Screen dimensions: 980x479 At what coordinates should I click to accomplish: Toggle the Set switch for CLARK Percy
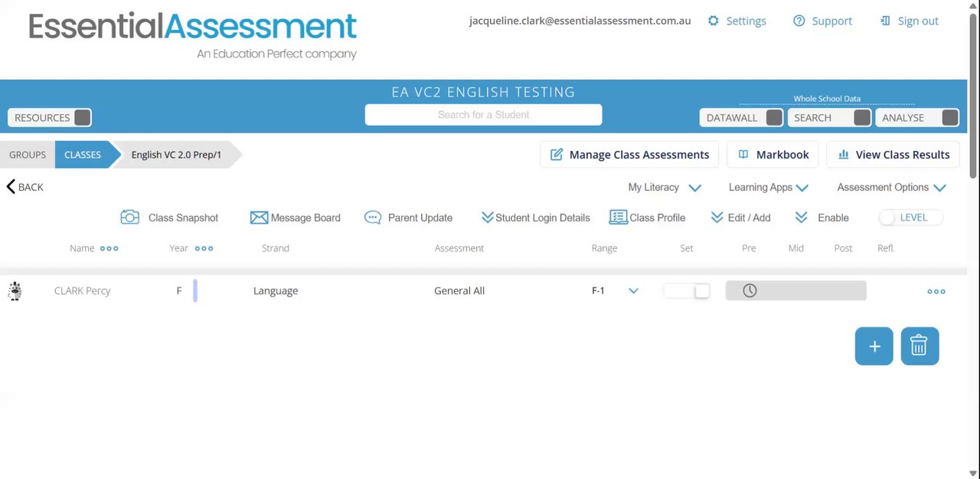[x=687, y=290]
